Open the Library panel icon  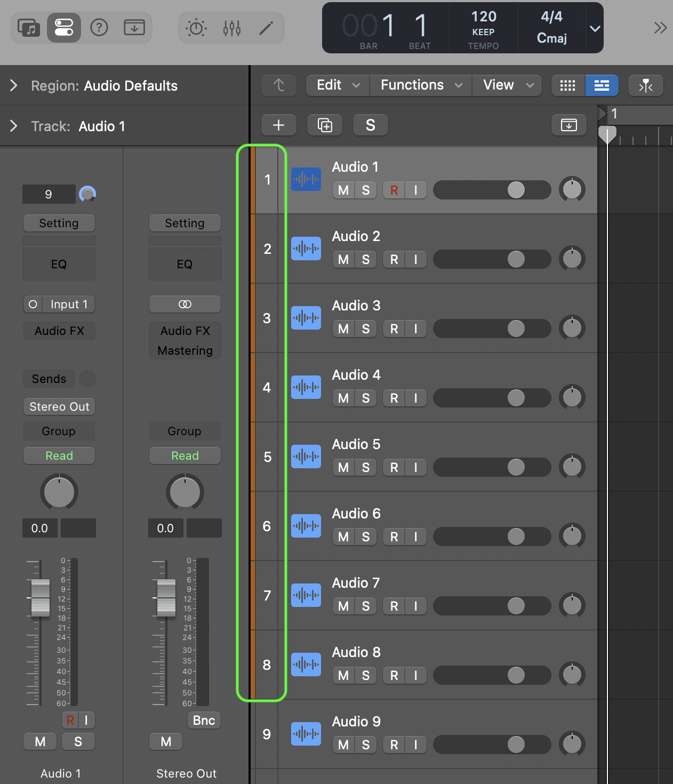(29, 27)
